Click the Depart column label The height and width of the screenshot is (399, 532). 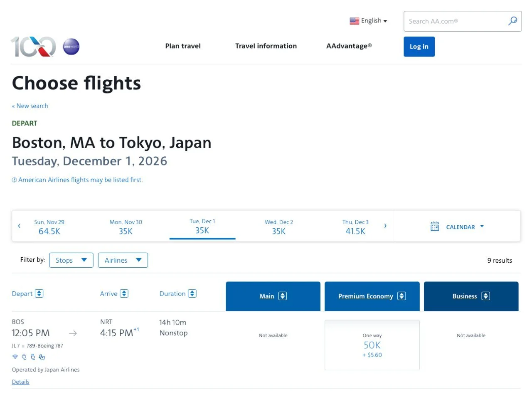tap(22, 293)
